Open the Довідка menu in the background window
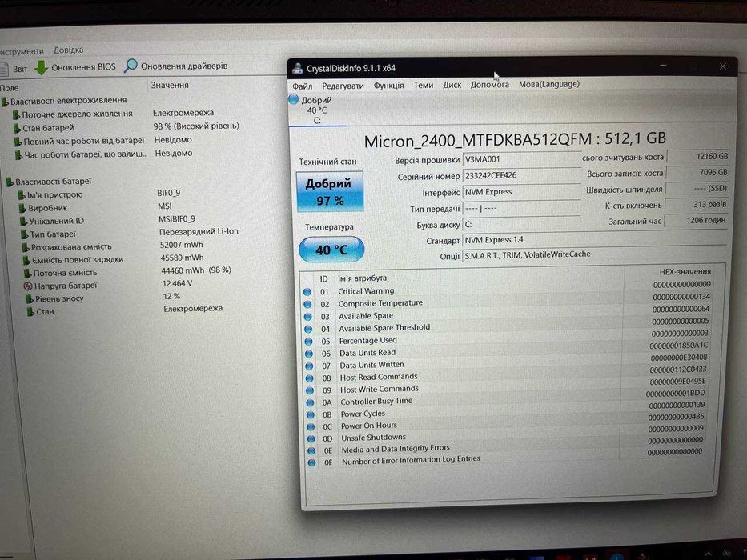The height and width of the screenshot is (560, 747). pyautogui.click(x=68, y=50)
